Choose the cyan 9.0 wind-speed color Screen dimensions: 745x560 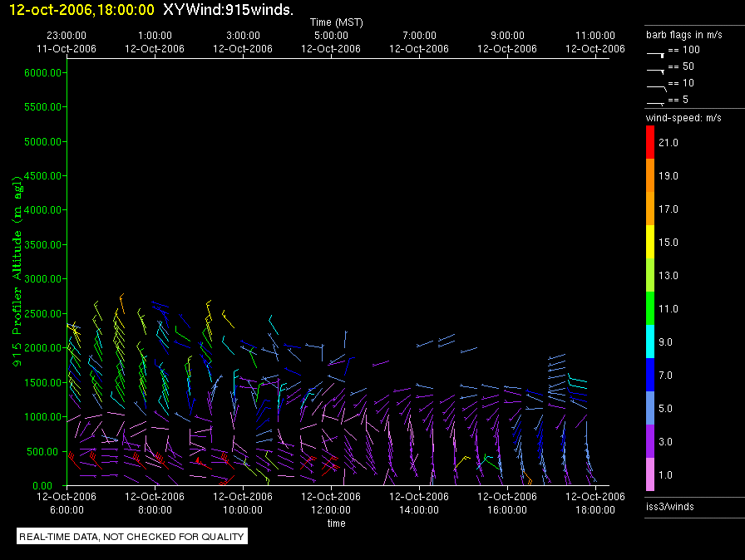pyautogui.click(x=650, y=341)
